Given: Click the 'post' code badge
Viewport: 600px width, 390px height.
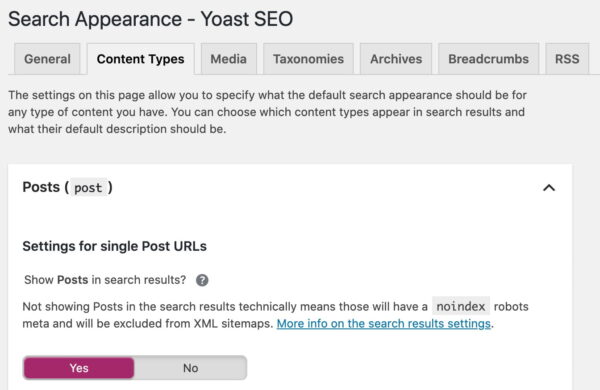Looking at the screenshot, I should (x=88, y=188).
